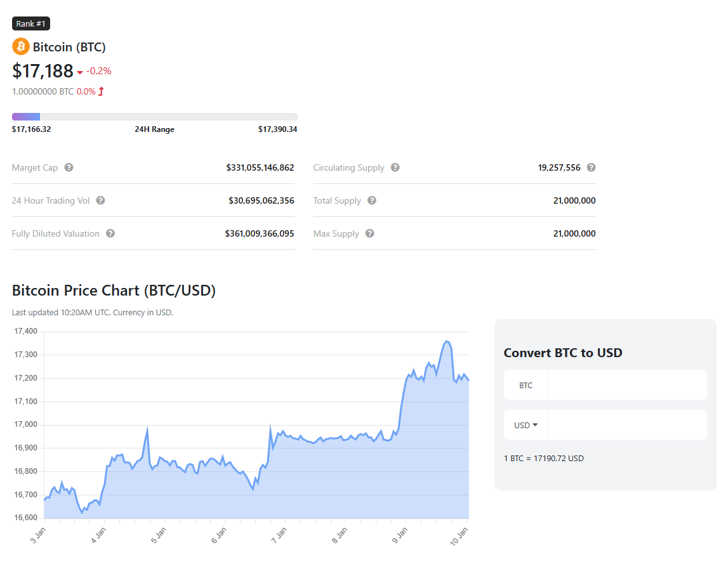Click the 24H low value $17,166.32

[32, 129]
